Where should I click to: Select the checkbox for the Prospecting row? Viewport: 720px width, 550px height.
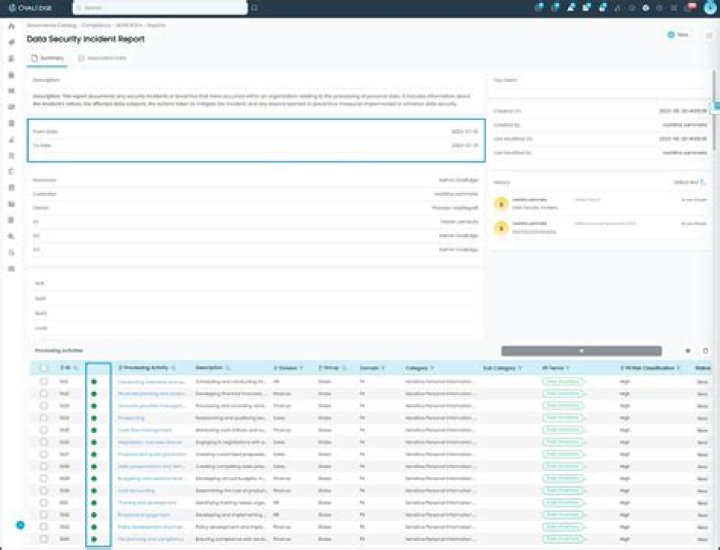tap(43, 417)
